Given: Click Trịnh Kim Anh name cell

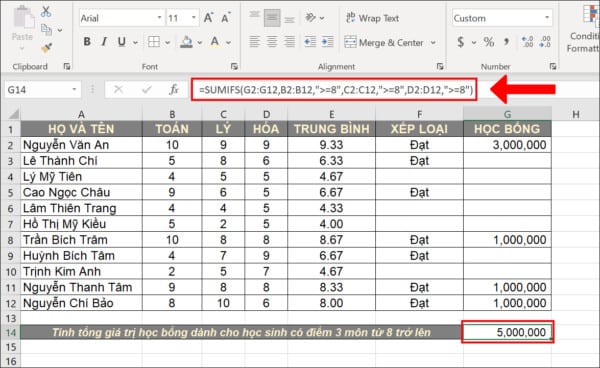Looking at the screenshot, I should click(82, 272).
